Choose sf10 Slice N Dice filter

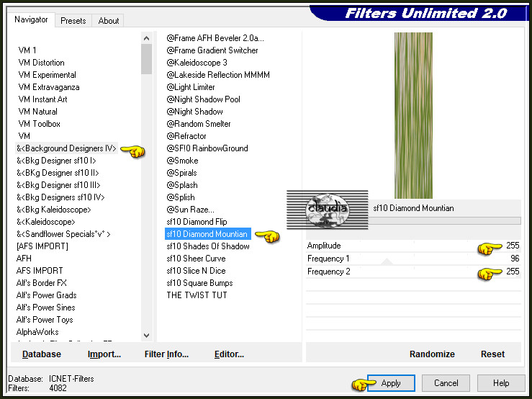pos(196,270)
